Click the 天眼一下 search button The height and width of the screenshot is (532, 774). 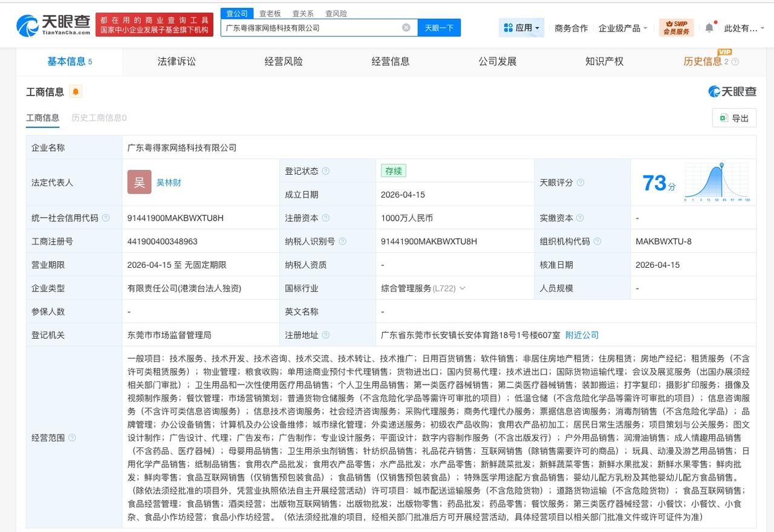(439, 27)
